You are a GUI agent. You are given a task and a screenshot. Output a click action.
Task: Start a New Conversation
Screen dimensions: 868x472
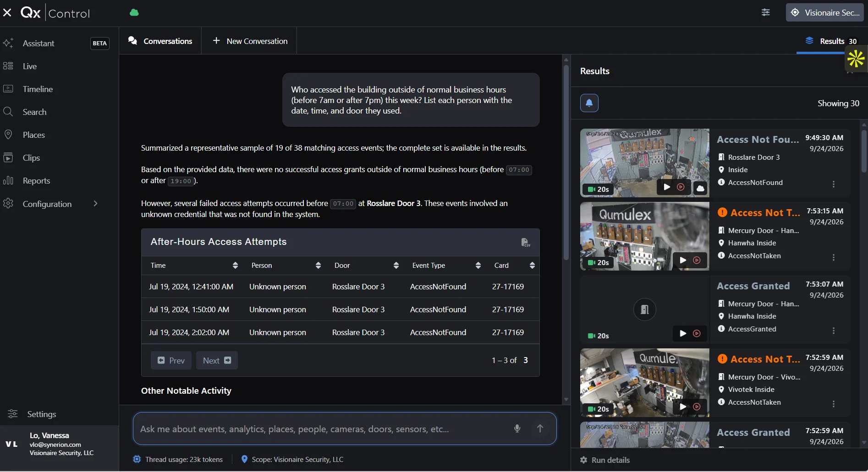250,41
